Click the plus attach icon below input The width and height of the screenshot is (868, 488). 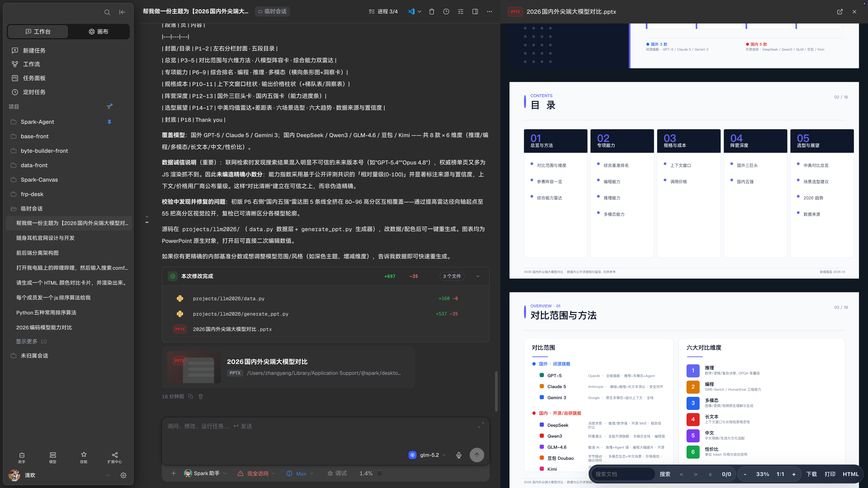click(173, 473)
